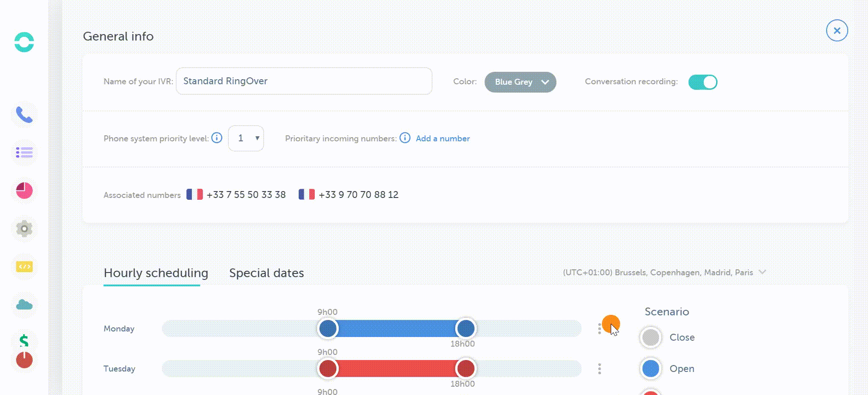Click info icon beside Phone system priority level
This screenshot has height=395, width=868.
(217, 138)
